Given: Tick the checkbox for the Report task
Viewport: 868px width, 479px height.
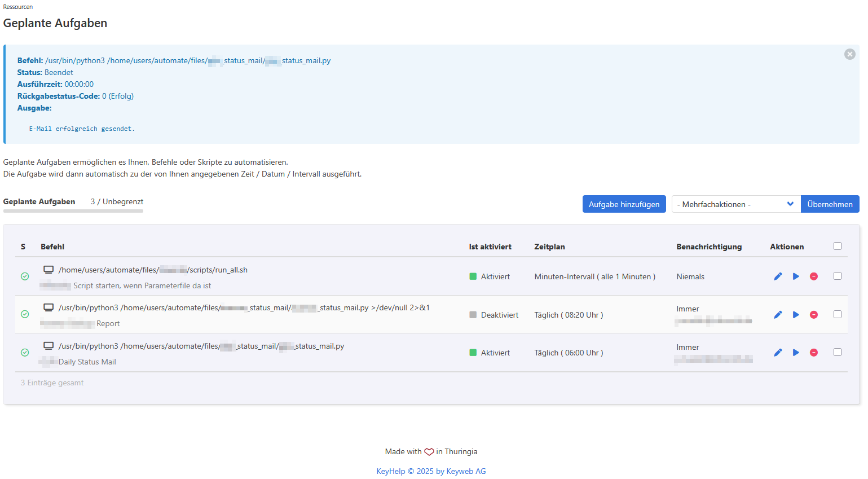Looking at the screenshot, I should click(x=838, y=314).
